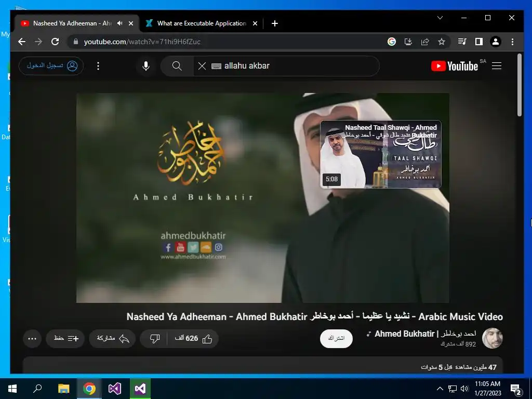Viewport: 532px width, 399px height.
Task: View site info padlock icon
Action: 76,42
